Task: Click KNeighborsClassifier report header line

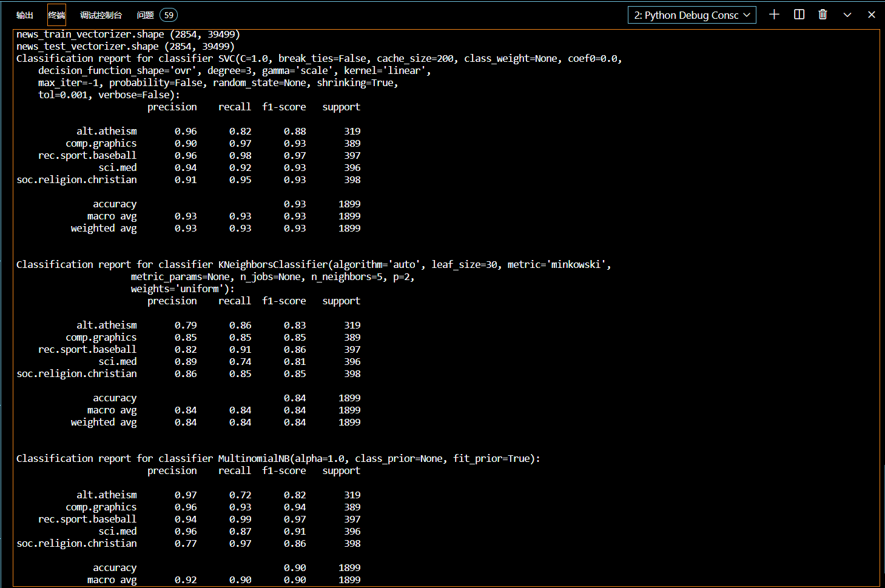Action: (x=314, y=265)
